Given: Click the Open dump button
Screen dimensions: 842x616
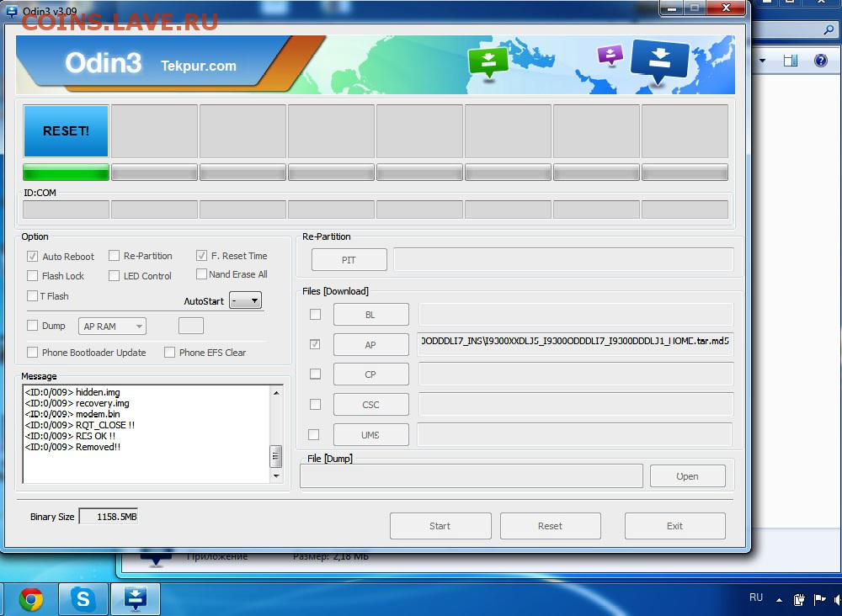Looking at the screenshot, I should (x=687, y=476).
